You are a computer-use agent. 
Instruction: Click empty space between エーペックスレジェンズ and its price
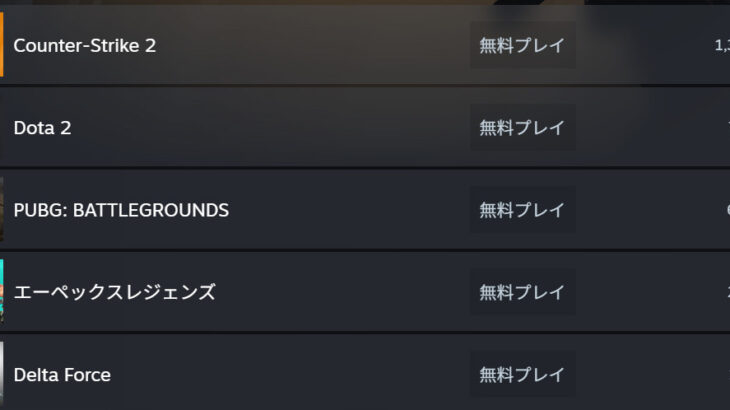[343, 292]
